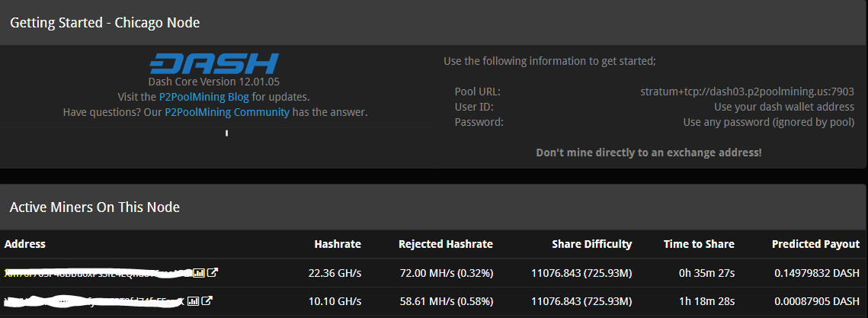
Task: Click the stratum pool URL text
Action: tap(748, 92)
